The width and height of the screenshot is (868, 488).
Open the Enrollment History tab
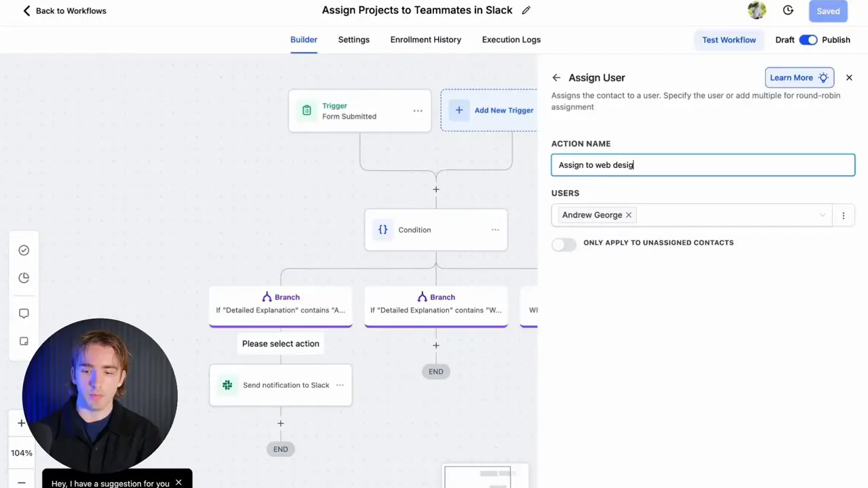click(426, 39)
